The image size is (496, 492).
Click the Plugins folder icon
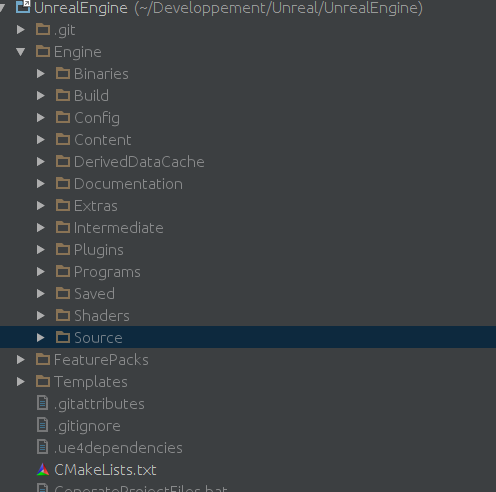[63, 249]
